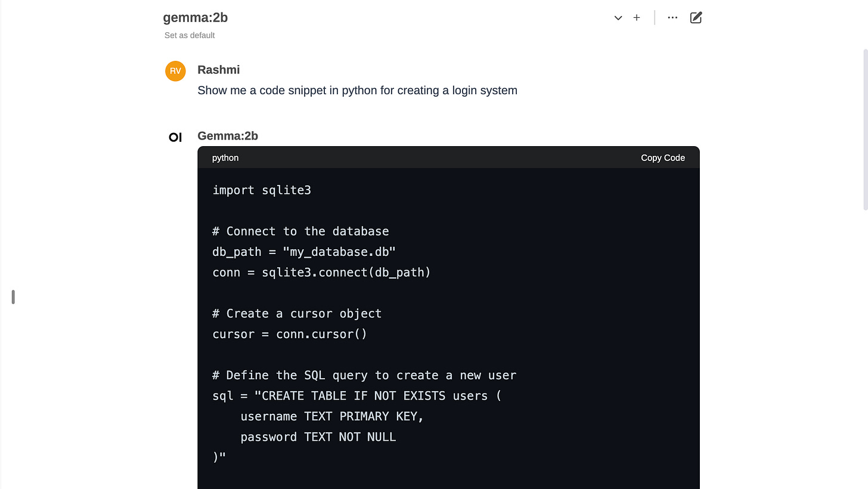Click the Rashmi username above the message
This screenshot has width=868, height=489.
(x=218, y=70)
